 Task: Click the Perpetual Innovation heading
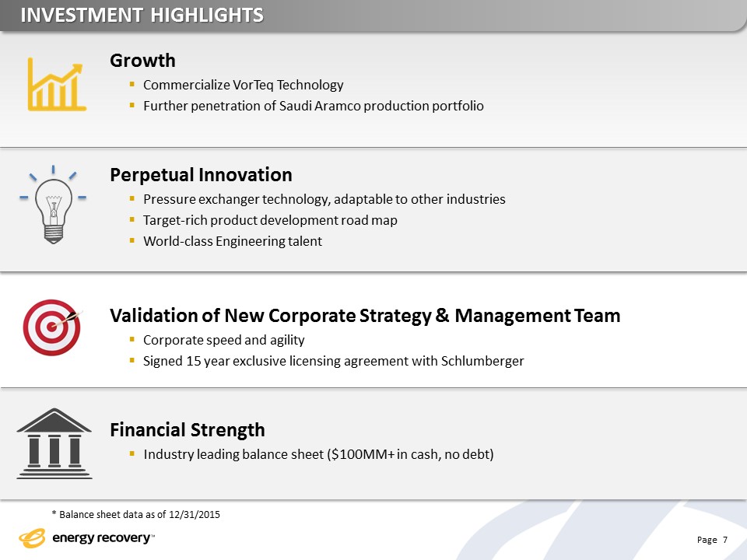[x=201, y=174]
